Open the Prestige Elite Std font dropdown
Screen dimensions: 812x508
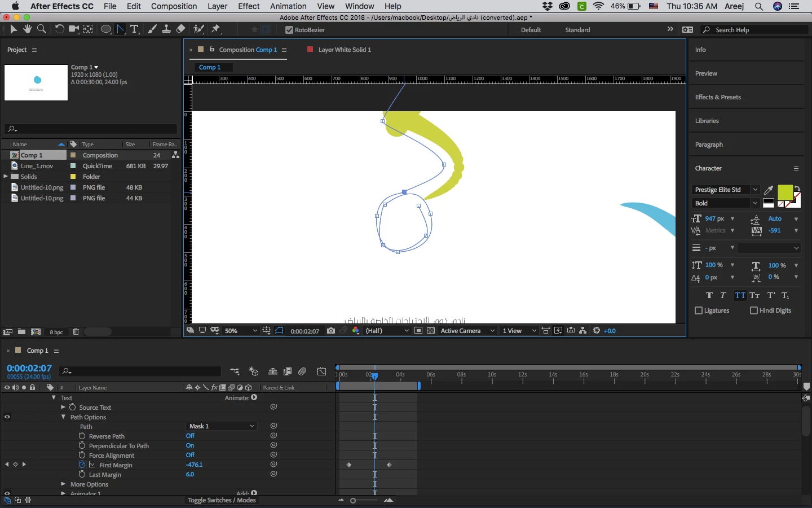(x=726, y=190)
